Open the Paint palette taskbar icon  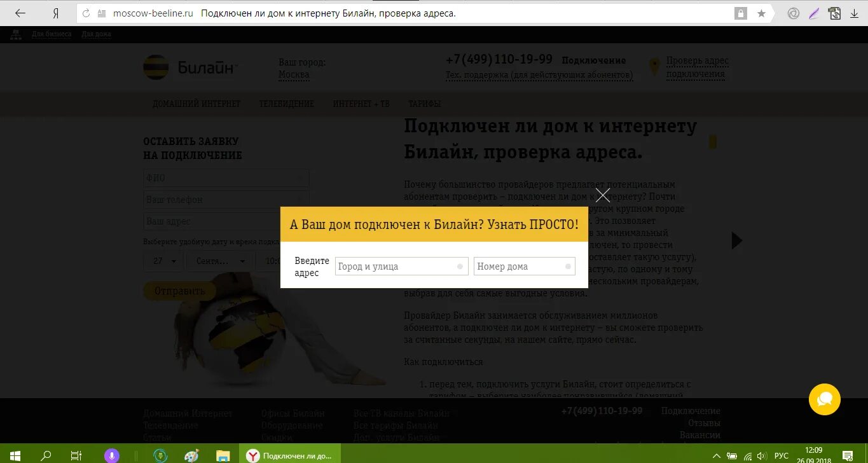[x=191, y=455]
